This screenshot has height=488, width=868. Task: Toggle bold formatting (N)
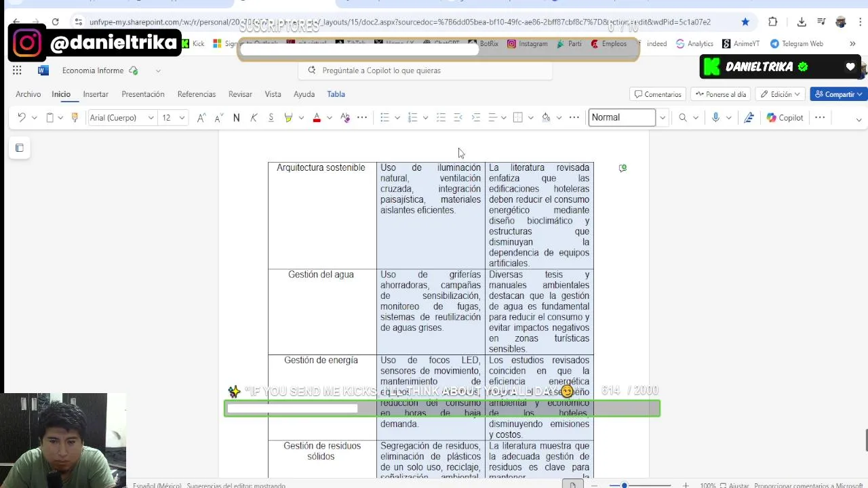point(236,118)
